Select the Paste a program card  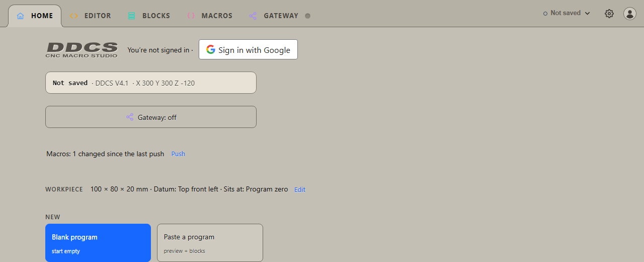point(210,243)
